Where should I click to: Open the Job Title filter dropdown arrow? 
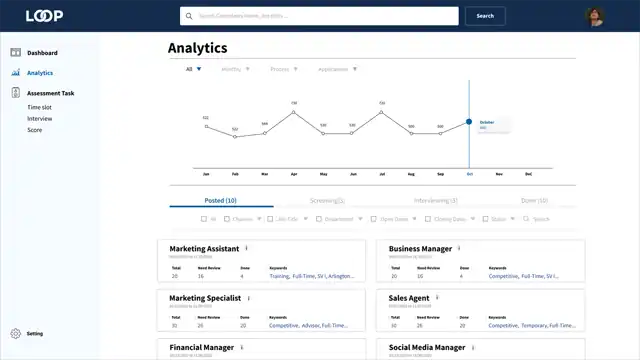[x=306, y=219]
